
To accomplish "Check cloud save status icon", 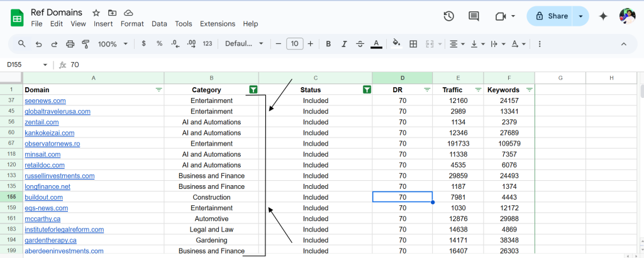I will pyautogui.click(x=128, y=13).
